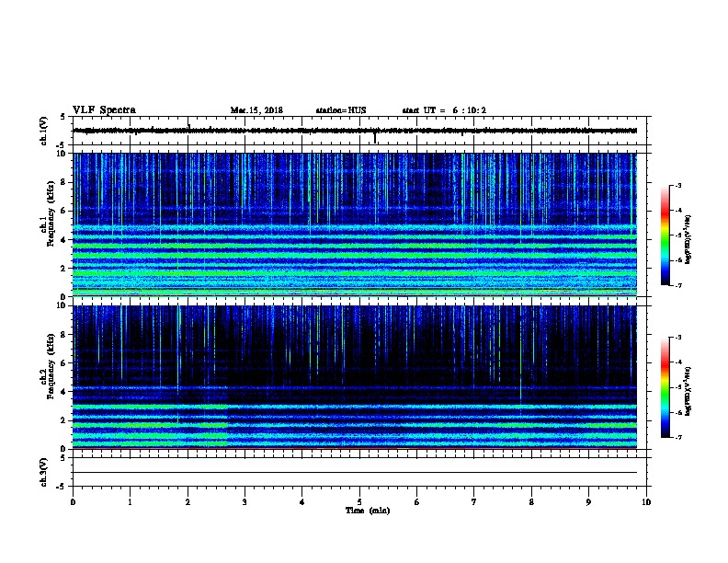This screenshot has height=563, width=728.
Task: Click the "start UT = 6:10:2" header text
Action: (x=444, y=110)
